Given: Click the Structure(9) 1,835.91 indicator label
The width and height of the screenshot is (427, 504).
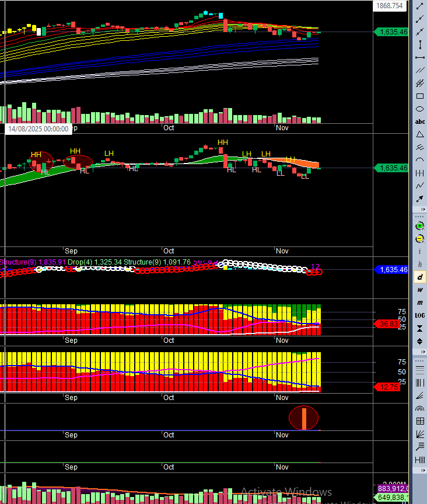Looking at the screenshot, I should tap(33, 262).
